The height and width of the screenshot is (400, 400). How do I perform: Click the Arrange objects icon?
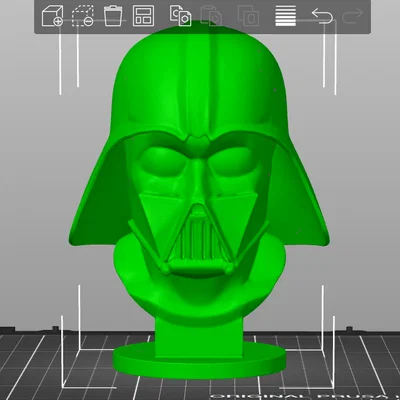[x=143, y=16]
